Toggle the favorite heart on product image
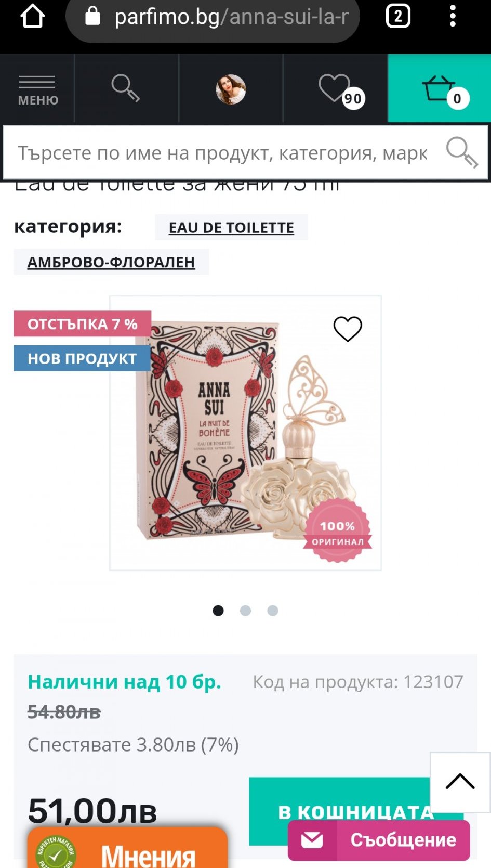Viewport: 491px width, 868px height. [x=348, y=329]
